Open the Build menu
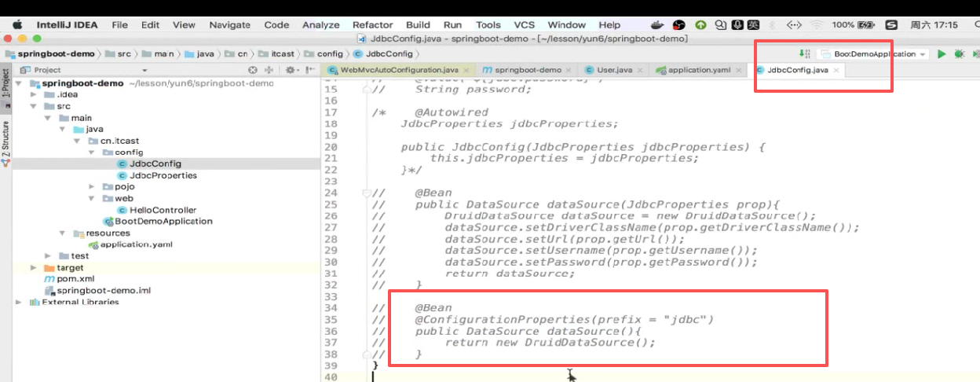The width and height of the screenshot is (980, 382). click(418, 25)
